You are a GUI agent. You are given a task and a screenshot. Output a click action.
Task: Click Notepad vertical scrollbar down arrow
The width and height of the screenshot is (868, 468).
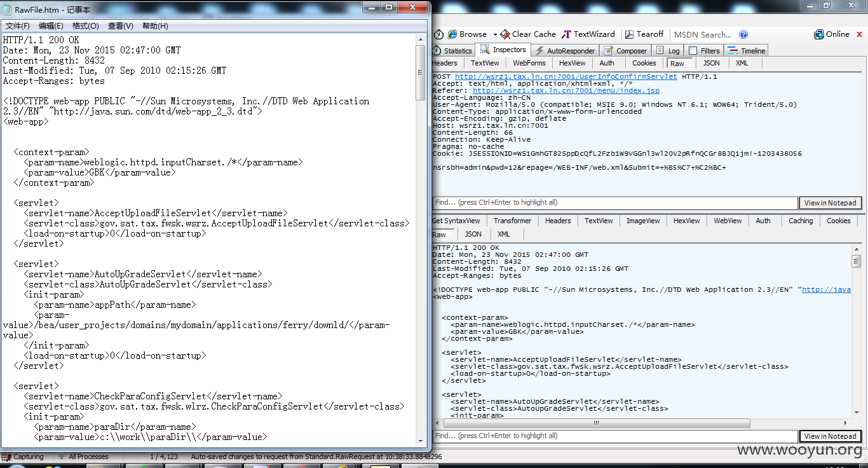(x=421, y=441)
